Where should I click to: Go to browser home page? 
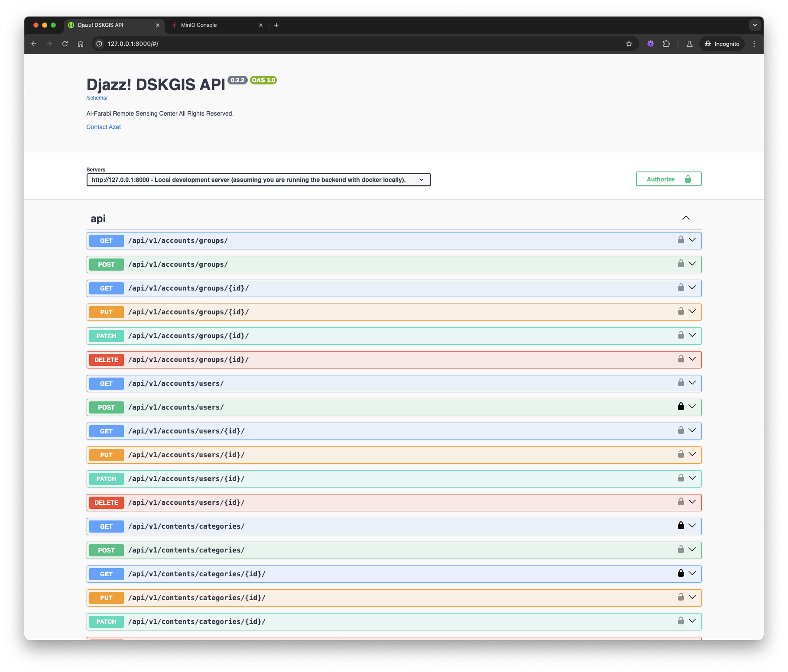tap(81, 44)
